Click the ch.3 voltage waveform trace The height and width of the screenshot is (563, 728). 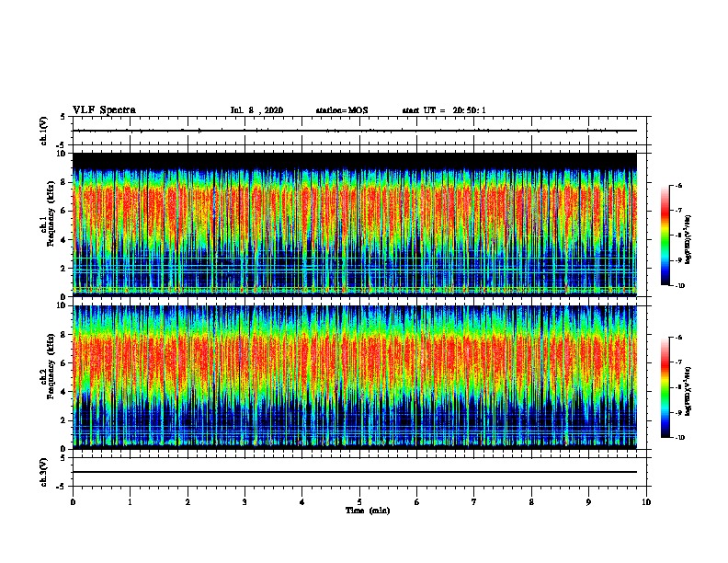[x=355, y=472]
